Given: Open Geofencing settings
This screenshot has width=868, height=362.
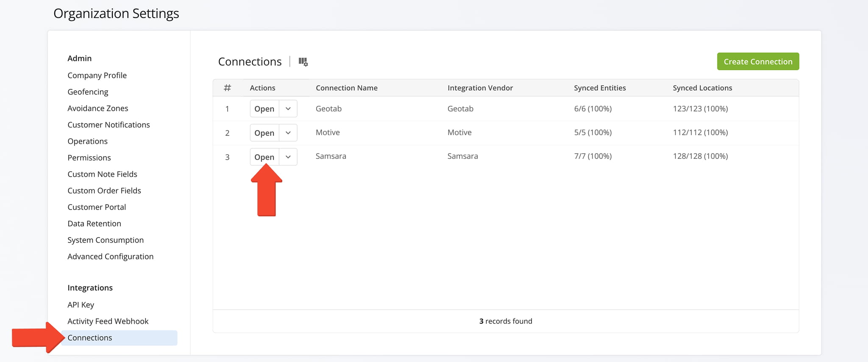Looking at the screenshot, I should (88, 92).
